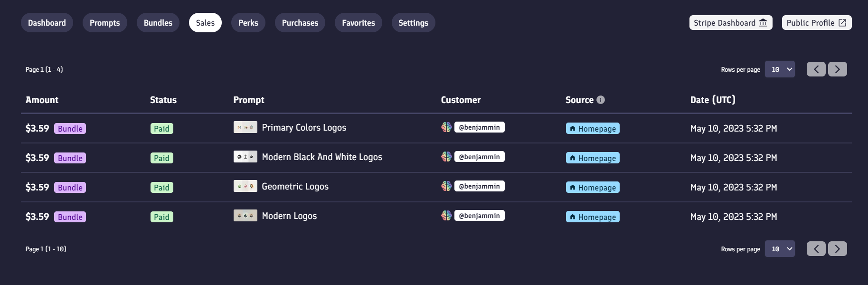Screen dimensions: 868x285
Task: Click @benjammin in the Geometric Logos row
Action: tap(480, 186)
